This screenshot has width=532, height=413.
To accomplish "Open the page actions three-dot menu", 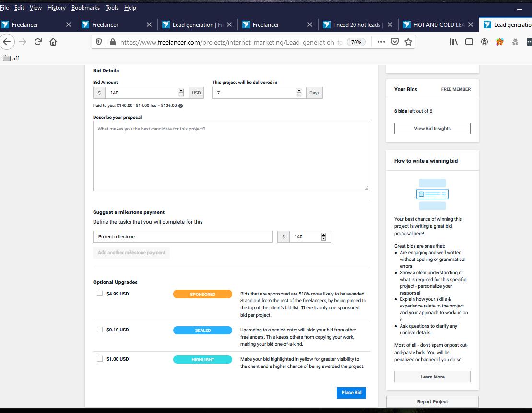I will click(381, 42).
